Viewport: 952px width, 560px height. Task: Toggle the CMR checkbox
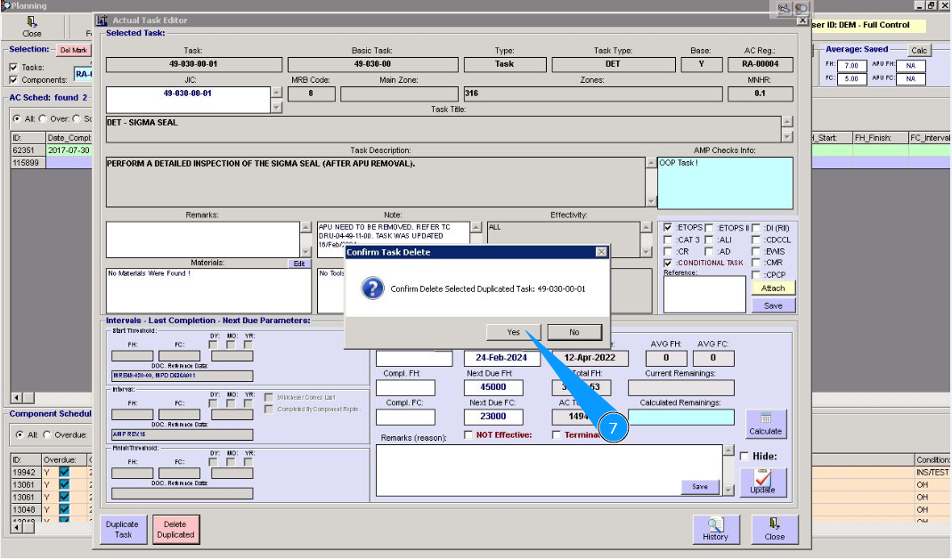(x=756, y=263)
